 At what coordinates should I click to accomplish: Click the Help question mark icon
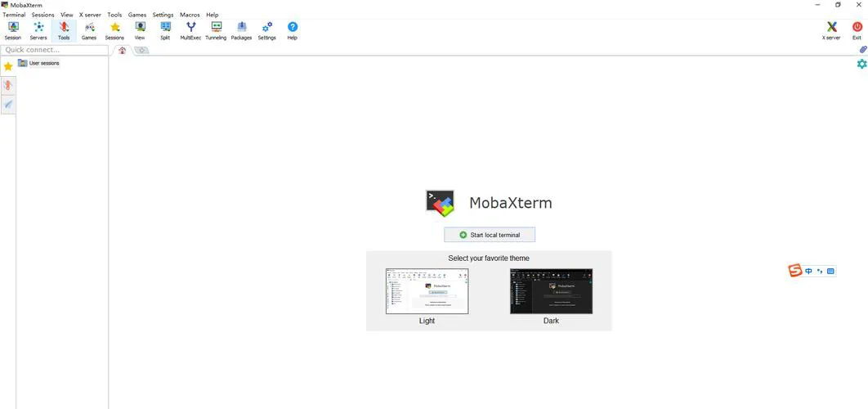coord(293,30)
